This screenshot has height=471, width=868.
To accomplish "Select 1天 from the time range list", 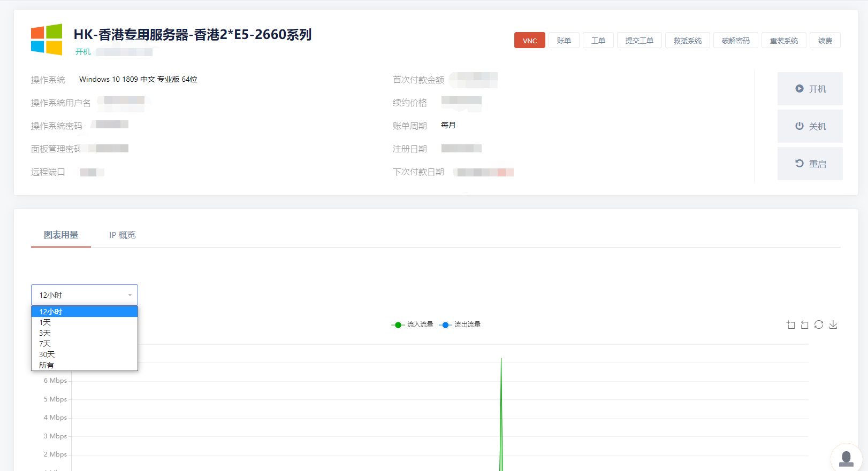I will [45, 322].
